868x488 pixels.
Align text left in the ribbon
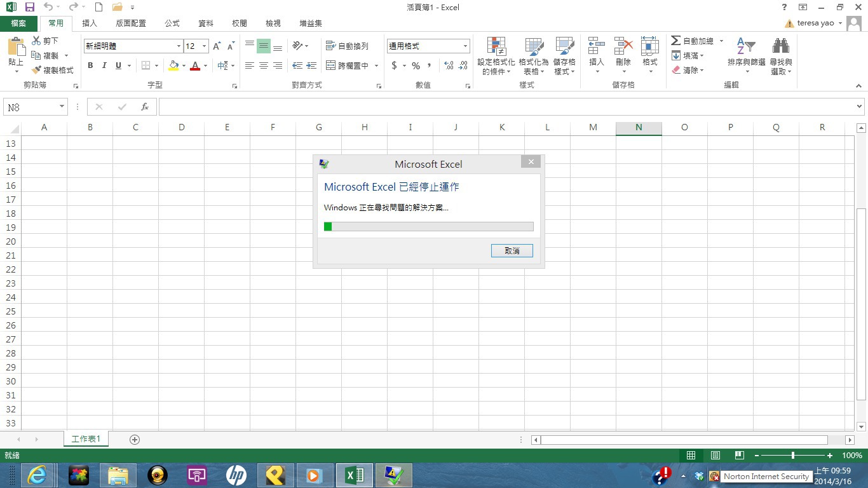point(250,65)
